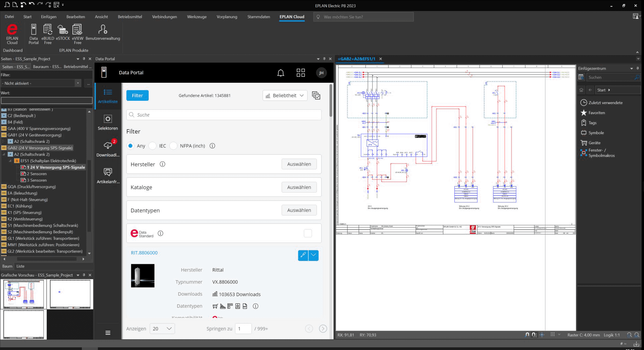Enable the Data Standard checkbox

pyautogui.click(x=308, y=233)
